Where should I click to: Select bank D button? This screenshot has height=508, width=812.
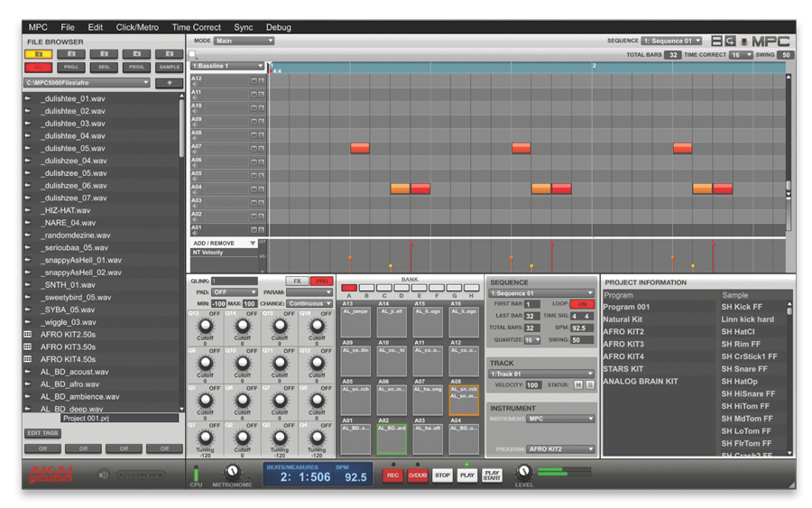(x=401, y=288)
